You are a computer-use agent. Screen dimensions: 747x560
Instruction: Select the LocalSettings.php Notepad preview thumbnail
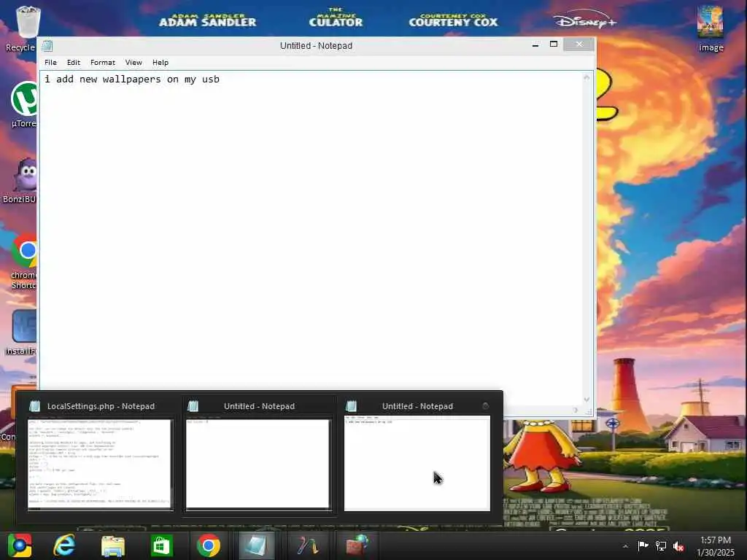pos(100,464)
